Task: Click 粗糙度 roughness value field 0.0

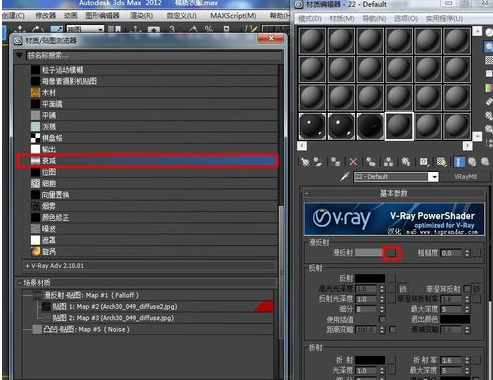Action: coord(452,253)
